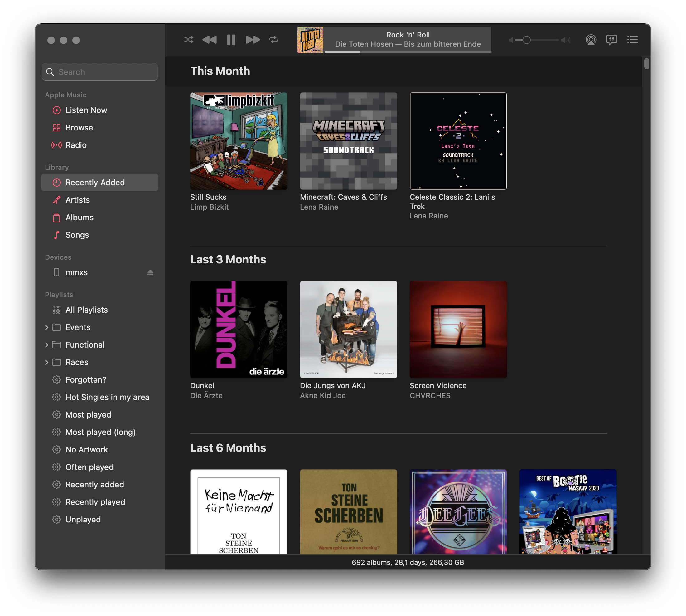Go to Listen Now in sidebar

[x=86, y=110]
